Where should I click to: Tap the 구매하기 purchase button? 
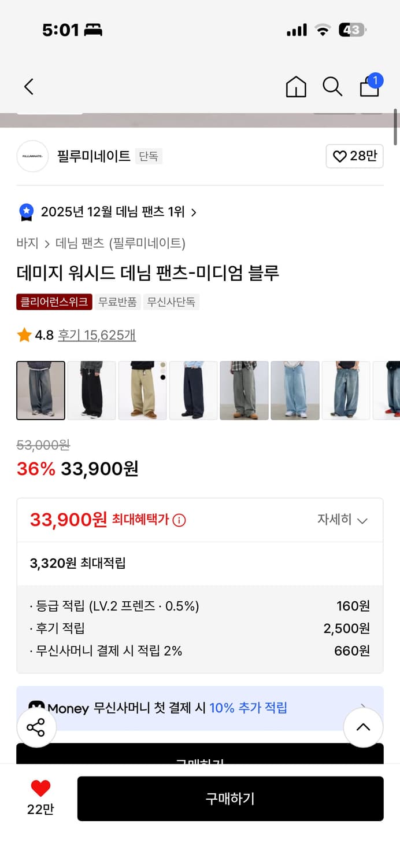[x=231, y=799]
